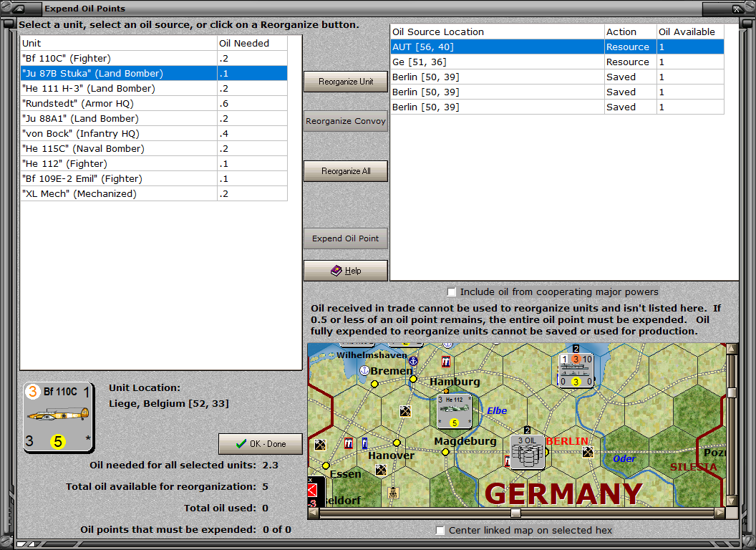The height and width of the screenshot is (550, 756).
Task: Click the Oil Source Location column header
Action: click(497, 32)
